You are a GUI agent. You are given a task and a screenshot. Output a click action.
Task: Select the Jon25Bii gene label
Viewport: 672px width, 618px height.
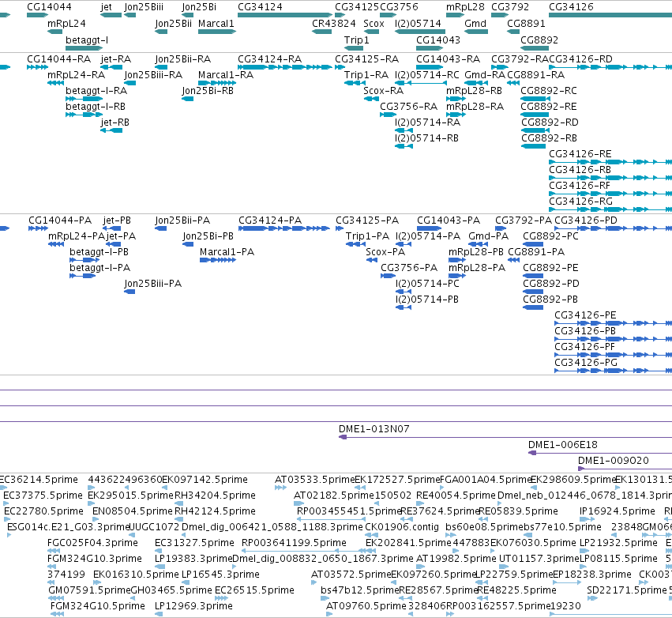(x=173, y=23)
